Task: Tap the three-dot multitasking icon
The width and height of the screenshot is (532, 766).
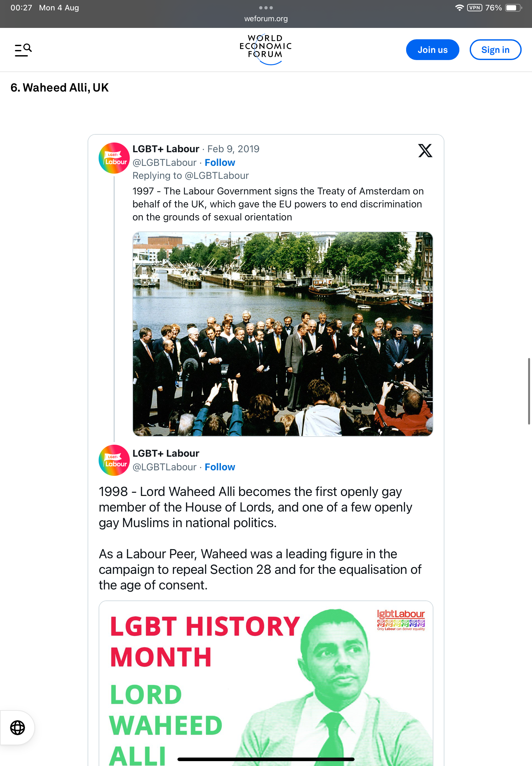Action: coord(266,8)
